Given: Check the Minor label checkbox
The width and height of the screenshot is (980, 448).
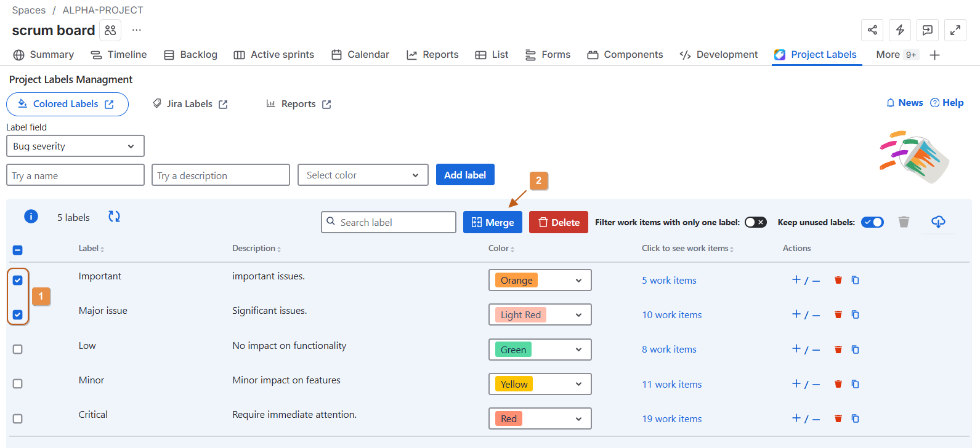Looking at the screenshot, I should click(18, 384).
